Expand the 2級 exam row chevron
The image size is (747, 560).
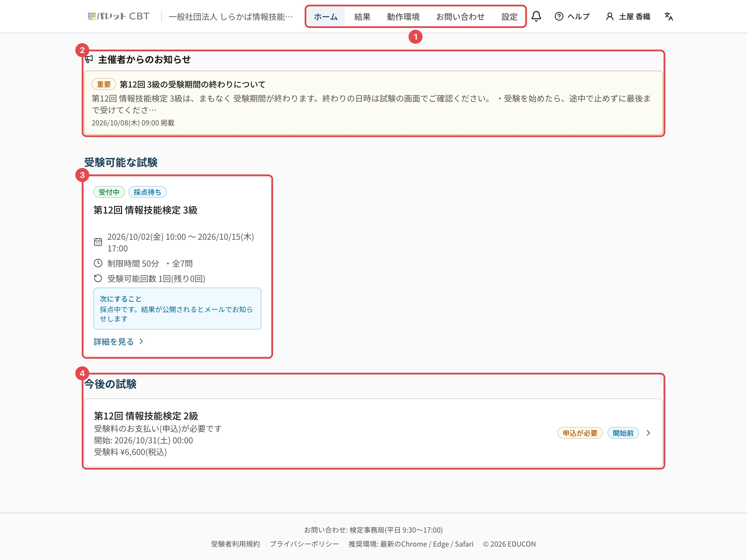[x=648, y=433]
